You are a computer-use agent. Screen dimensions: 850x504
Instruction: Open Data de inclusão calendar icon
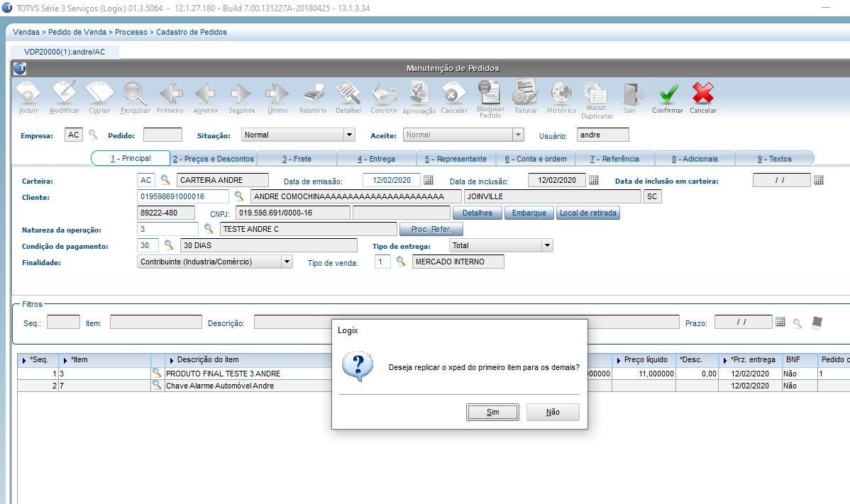click(x=594, y=180)
